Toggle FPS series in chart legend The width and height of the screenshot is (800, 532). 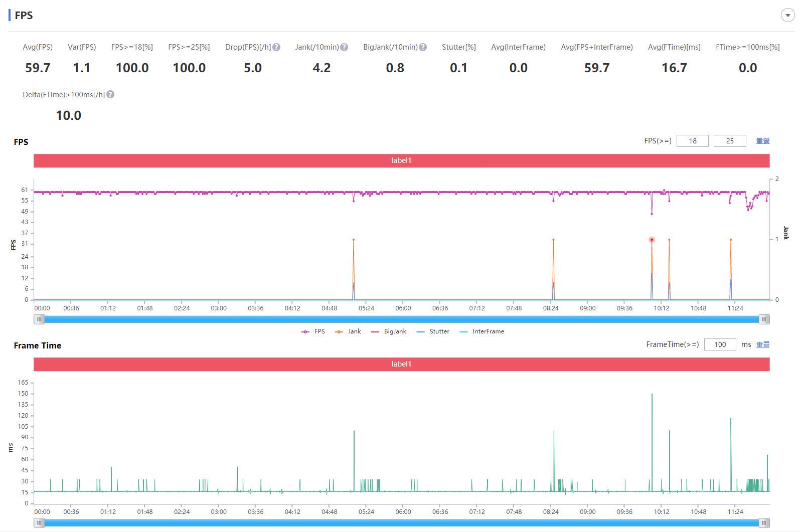(313, 331)
